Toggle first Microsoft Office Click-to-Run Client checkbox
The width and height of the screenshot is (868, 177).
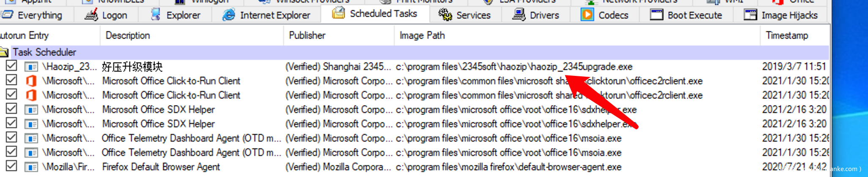[11, 80]
